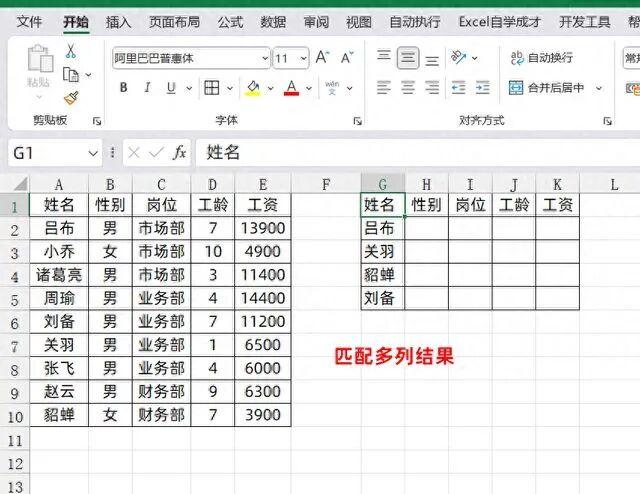Image resolution: width=640 pixels, height=494 pixels.
Task: Align text to top of cell
Action: pyautogui.click(x=384, y=55)
